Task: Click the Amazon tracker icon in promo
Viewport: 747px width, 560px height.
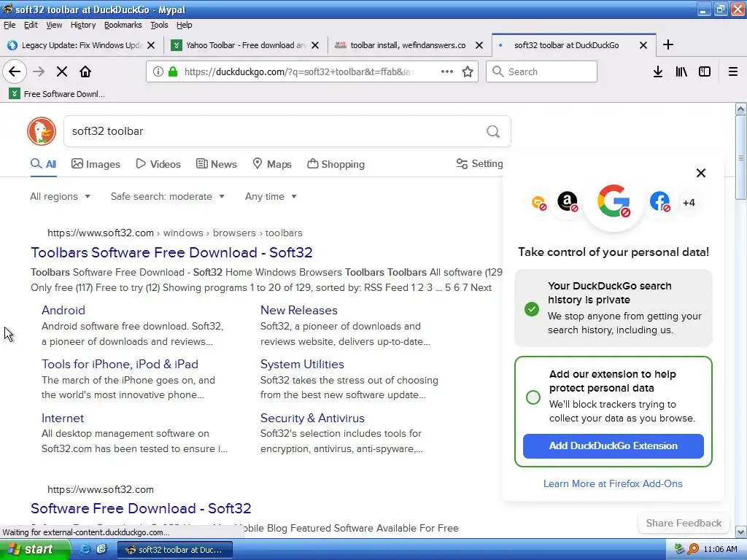Action: click(568, 201)
